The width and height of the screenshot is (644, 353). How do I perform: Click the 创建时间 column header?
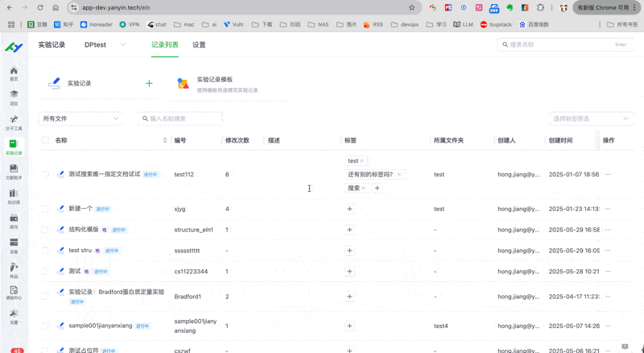click(560, 140)
